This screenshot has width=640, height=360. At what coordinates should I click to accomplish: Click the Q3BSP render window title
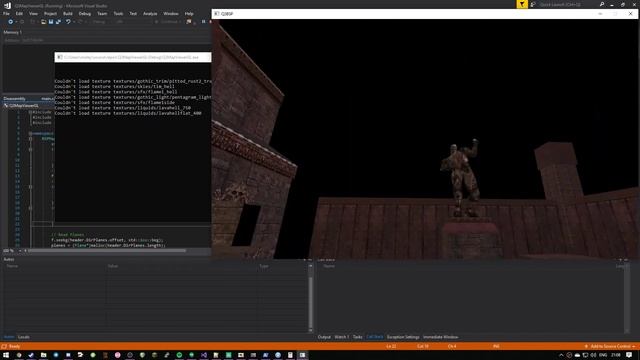[227, 14]
